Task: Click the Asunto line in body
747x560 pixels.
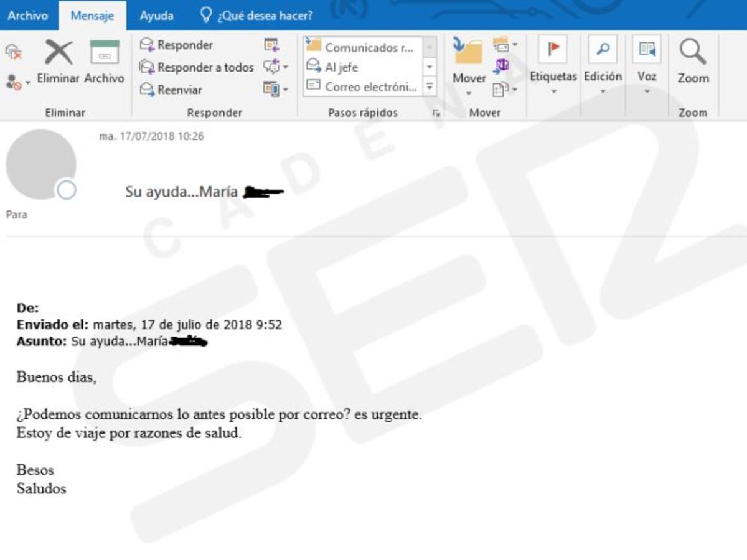Action: click(112, 341)
